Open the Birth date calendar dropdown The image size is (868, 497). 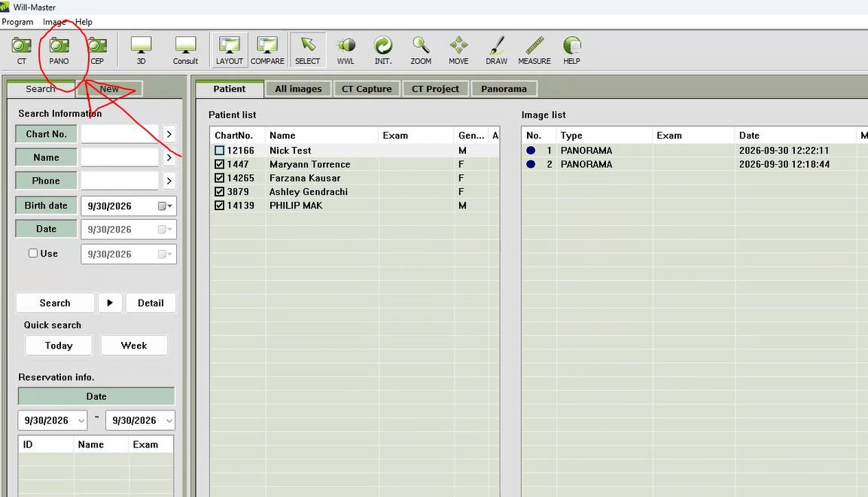point(165,206)
